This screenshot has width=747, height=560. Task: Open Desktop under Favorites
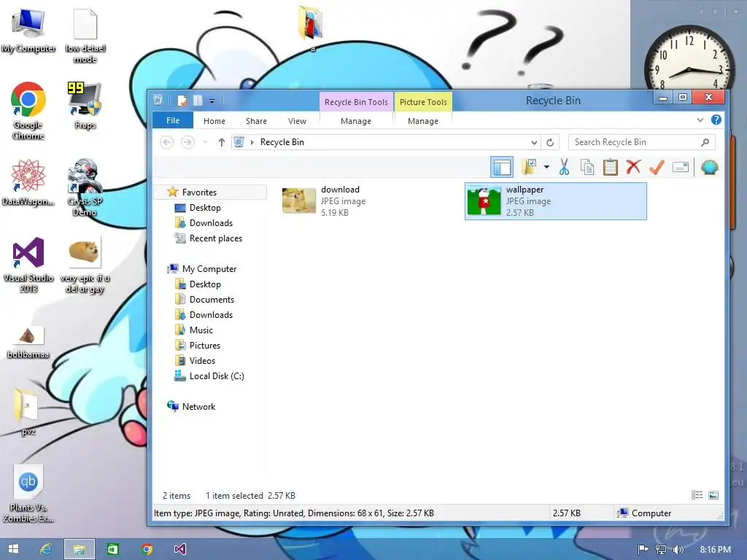point(205,208)
